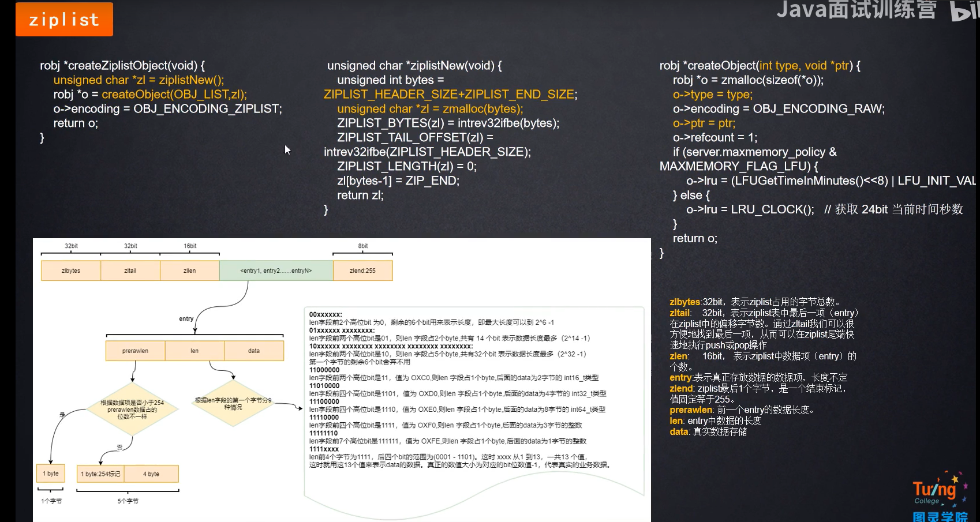Click the bilibili logo in the top corner
The image size is (980, 522).
[965, 10]
